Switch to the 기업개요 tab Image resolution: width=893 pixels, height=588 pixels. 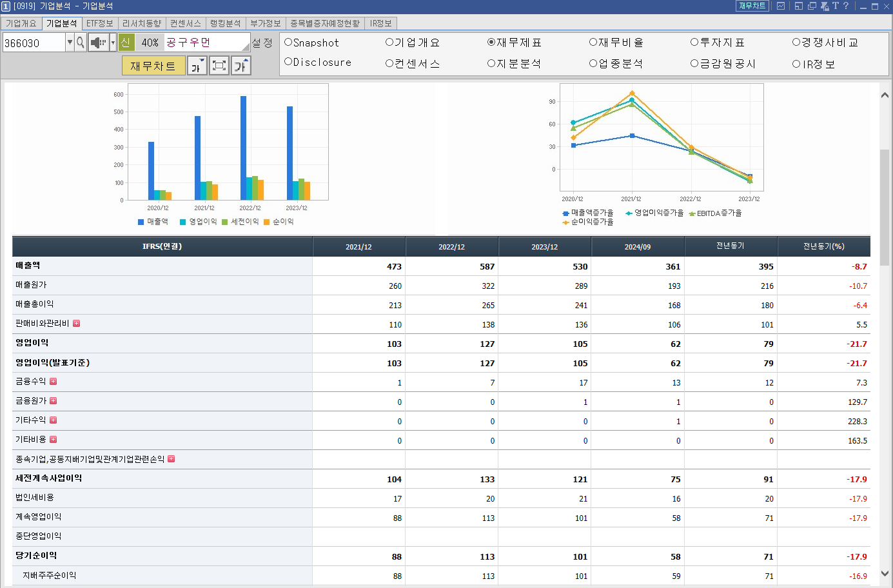pyautogui.click(x=21, y=23)
